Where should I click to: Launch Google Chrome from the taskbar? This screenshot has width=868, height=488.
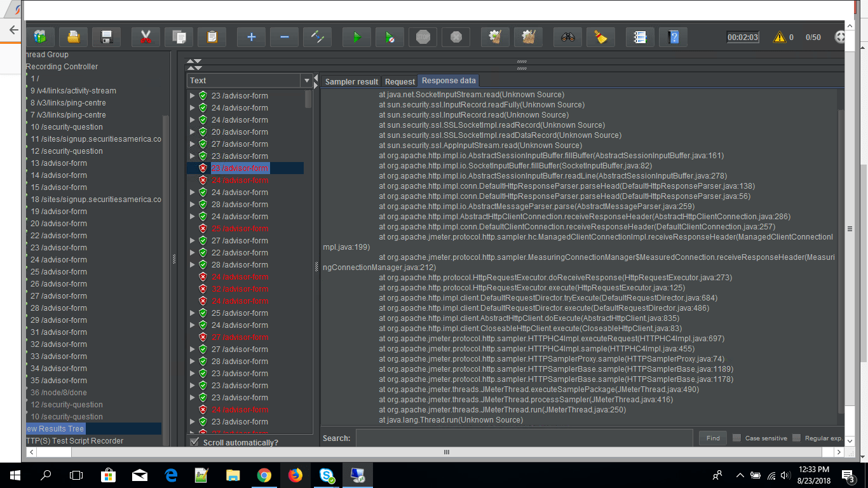point(264,475)
